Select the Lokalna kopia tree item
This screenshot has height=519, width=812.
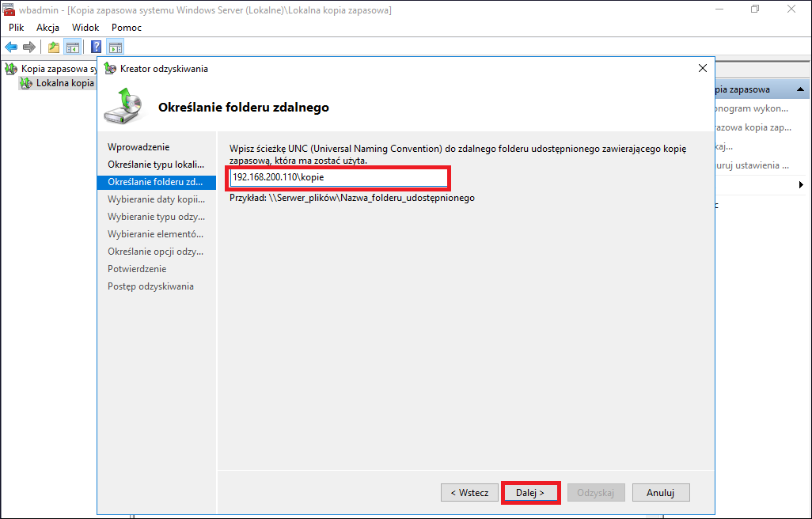pos(57,83)
